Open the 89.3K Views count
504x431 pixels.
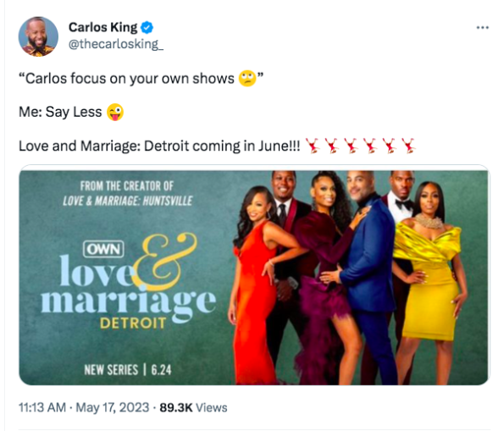click(193, 407)
